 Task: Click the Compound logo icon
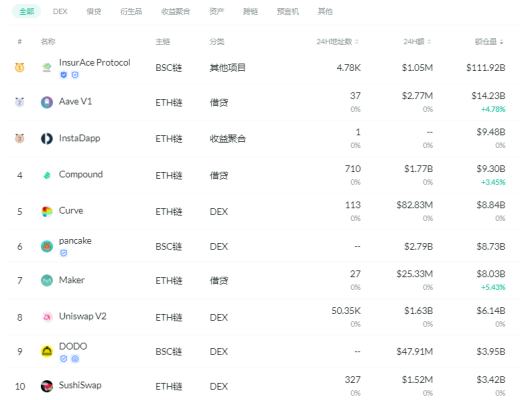click(x=47, y=175)
